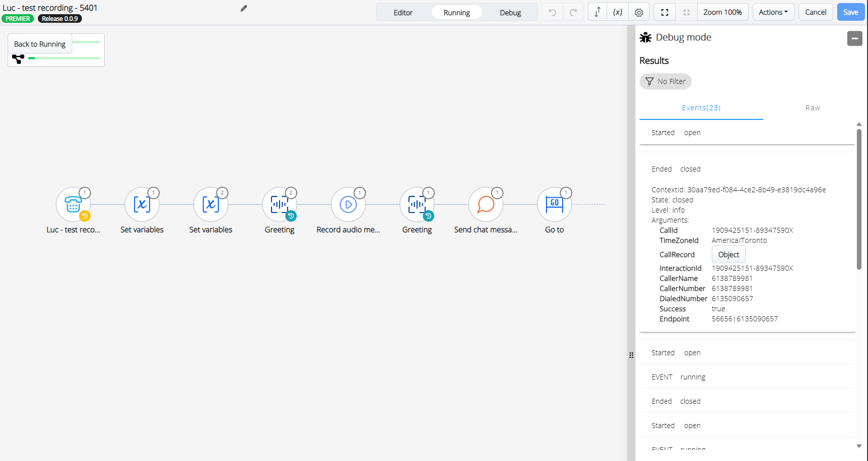Switch to Editor mode
868x461 pixels.
pyautogui.click(x=403, y=13)
